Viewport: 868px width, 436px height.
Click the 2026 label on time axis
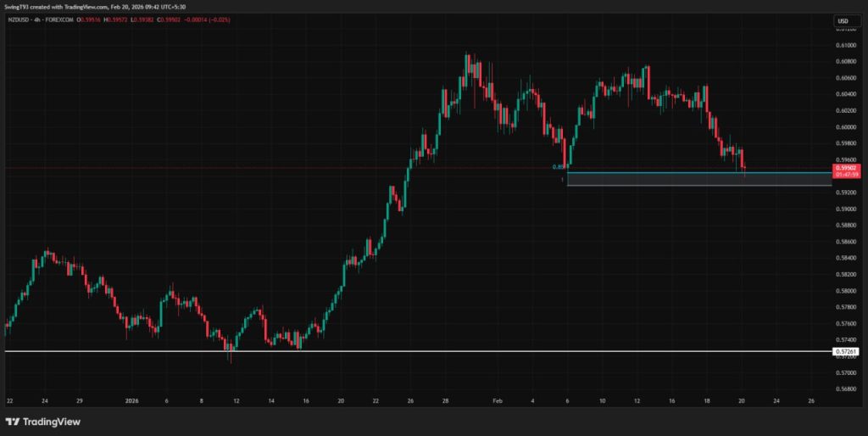point(131,400)
